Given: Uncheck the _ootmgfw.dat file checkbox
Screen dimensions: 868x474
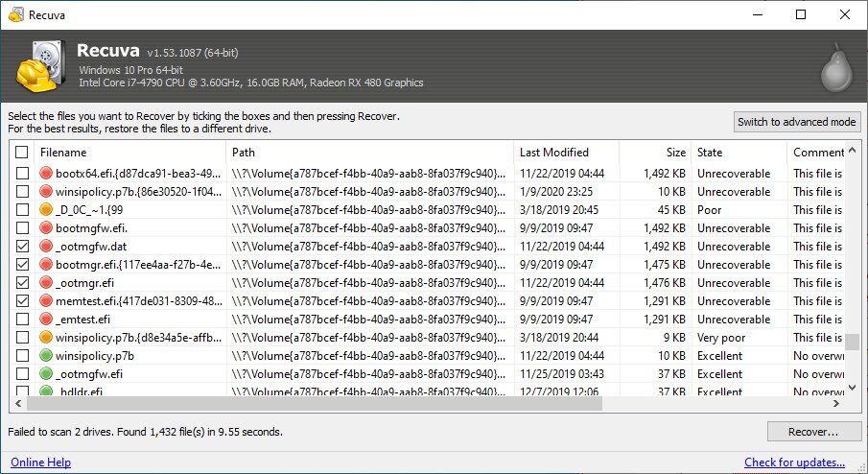Looking at the screenshot, I should click(22, 247).
